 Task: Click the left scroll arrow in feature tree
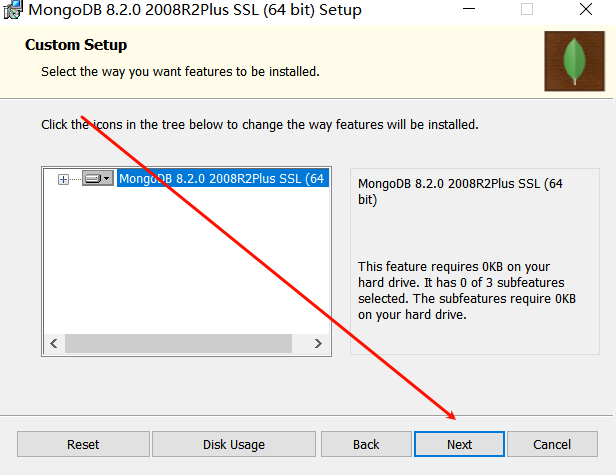point(54,343)
